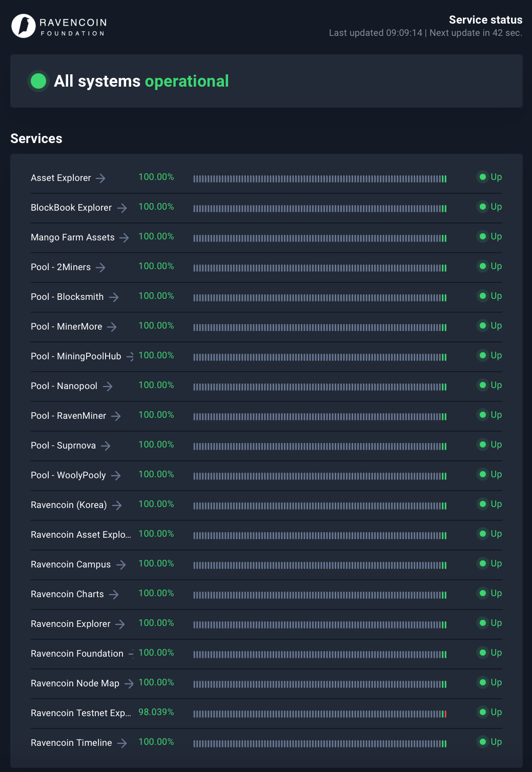Click the green Up dot for Asset Explorer
Image resolution: width=532 pixels, height=772 pixels.
pyautogui.click(x=482, y=177)
